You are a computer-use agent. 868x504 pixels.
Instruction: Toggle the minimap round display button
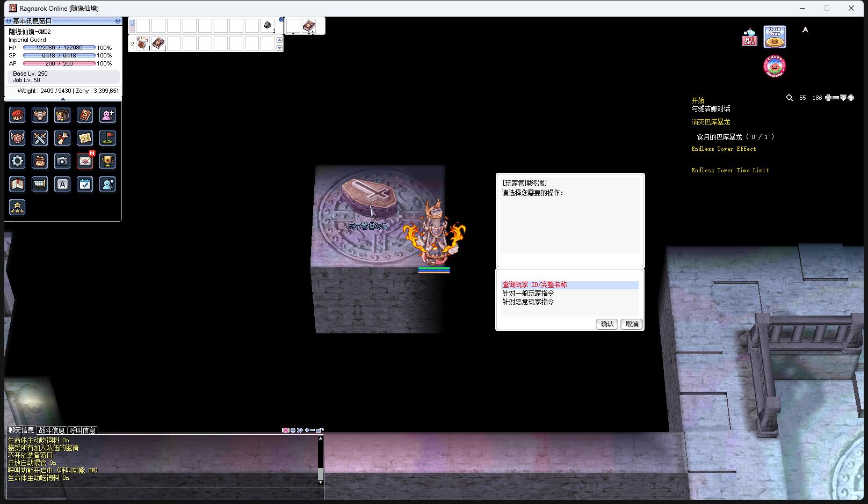[851, 98]
